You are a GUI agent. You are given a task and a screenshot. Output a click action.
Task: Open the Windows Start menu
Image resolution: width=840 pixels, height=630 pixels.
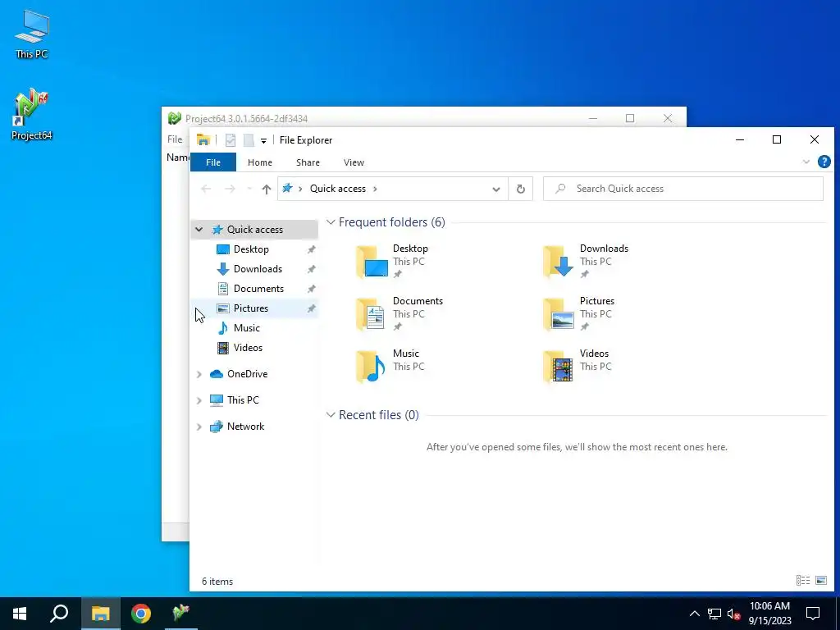(x=20, y=614)
